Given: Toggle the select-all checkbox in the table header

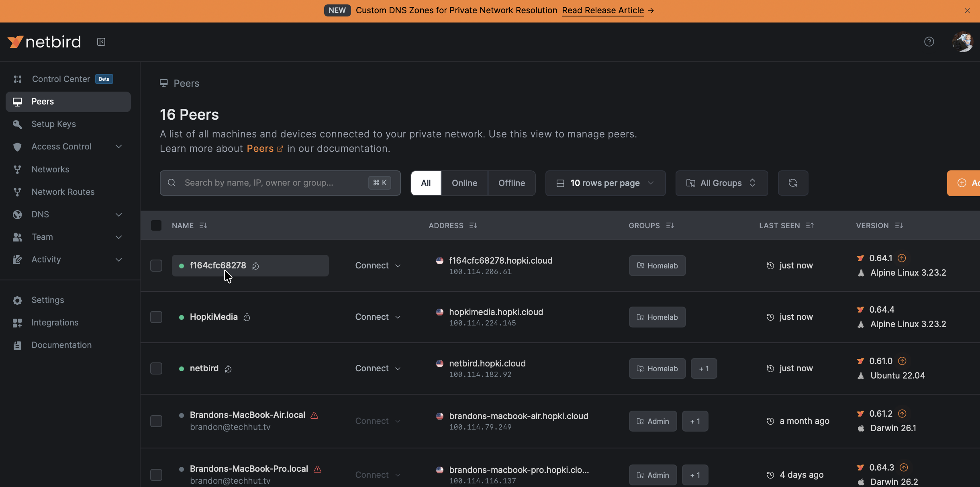Looking at the screenshot, I should [156, 225].
